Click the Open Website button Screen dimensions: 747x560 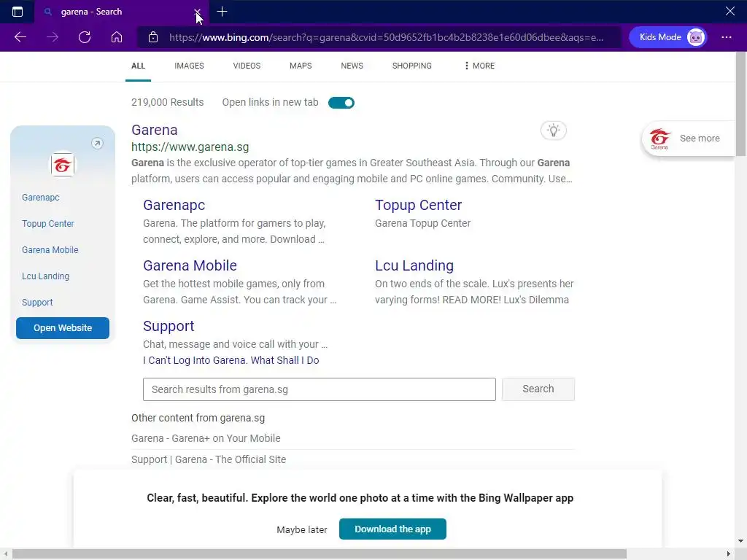[x=63, y=327]
